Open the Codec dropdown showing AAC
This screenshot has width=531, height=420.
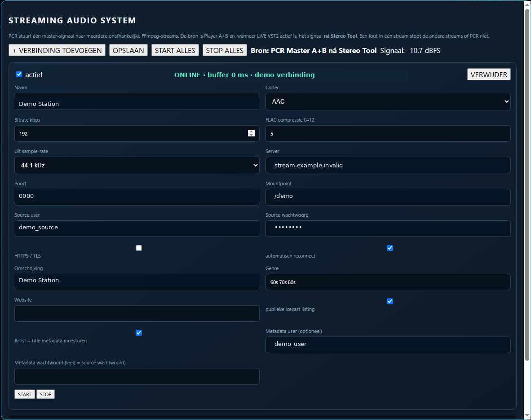tap(388, 101)
